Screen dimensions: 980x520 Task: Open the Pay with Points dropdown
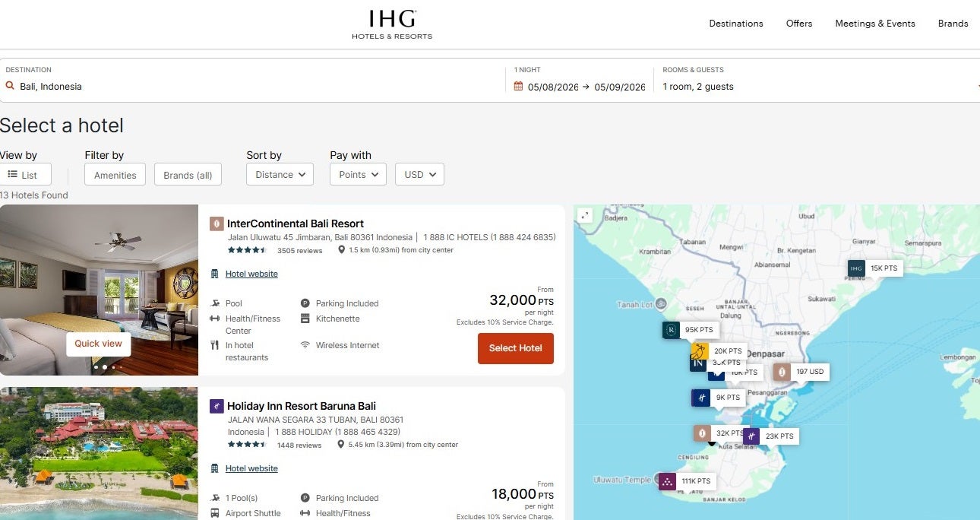pos(358,174)
